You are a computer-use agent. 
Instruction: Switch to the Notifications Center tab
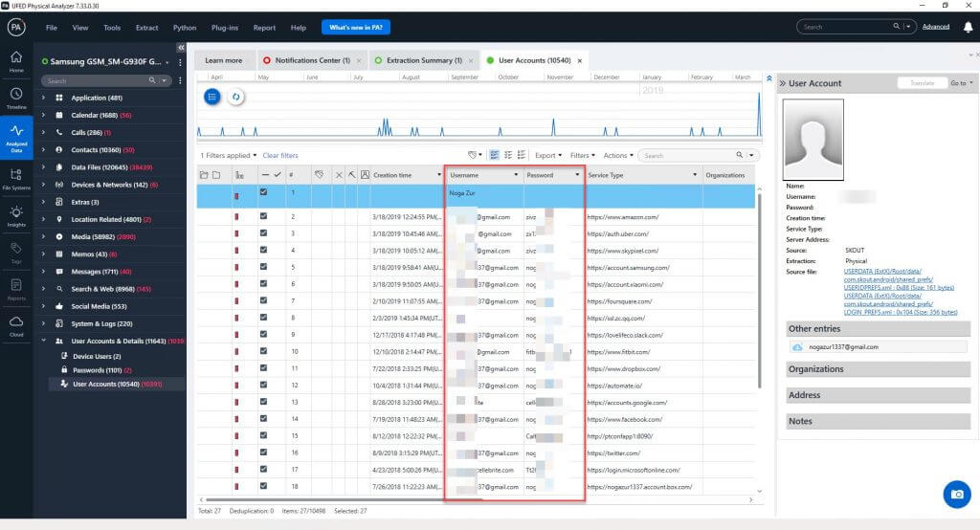pos(312,60)
